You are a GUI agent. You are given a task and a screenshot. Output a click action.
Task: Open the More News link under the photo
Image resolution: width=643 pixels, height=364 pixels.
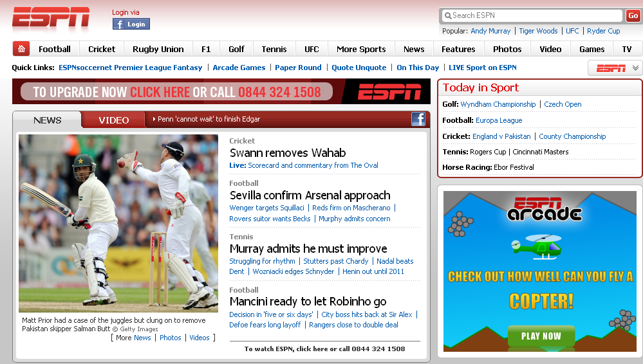(142, 338)
